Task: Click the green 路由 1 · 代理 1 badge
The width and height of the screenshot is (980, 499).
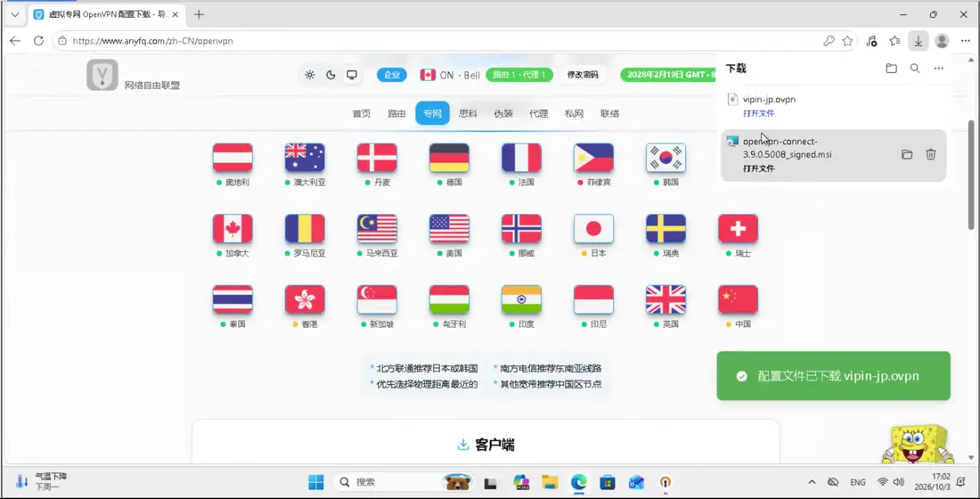Action: point(519,75)
